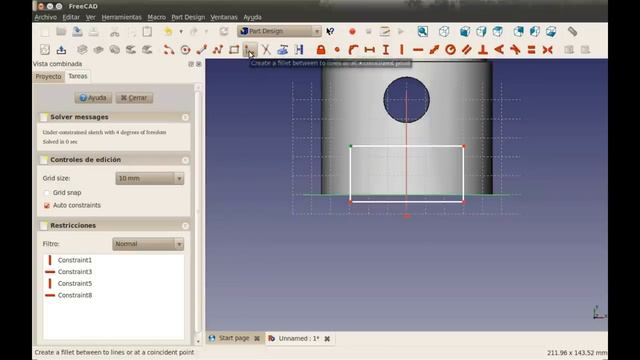Collapse the Restricciones section

[185, 226]
